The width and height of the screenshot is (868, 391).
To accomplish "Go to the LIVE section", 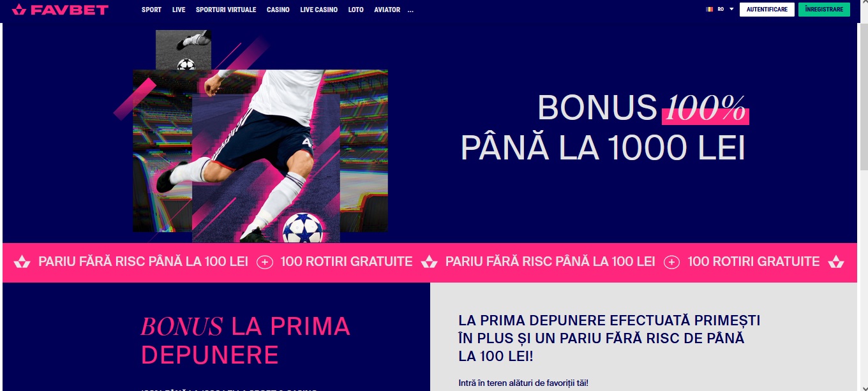I will point(179,10).
